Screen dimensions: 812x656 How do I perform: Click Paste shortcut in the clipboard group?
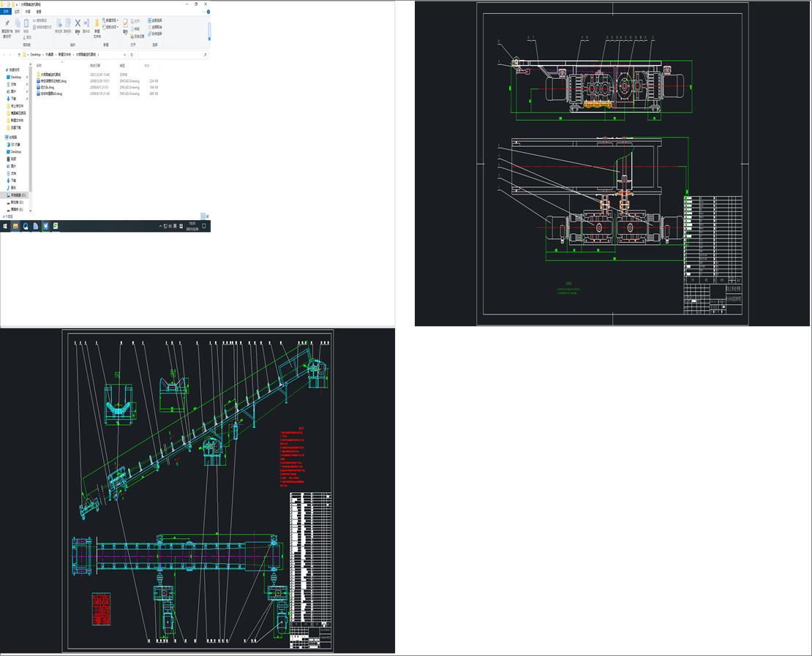(42, 27)
